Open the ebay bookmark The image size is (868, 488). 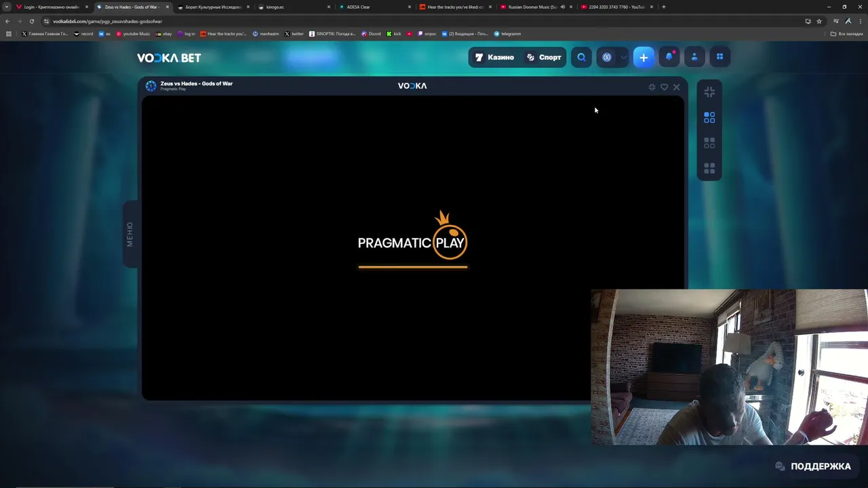(x=163, y=34)
